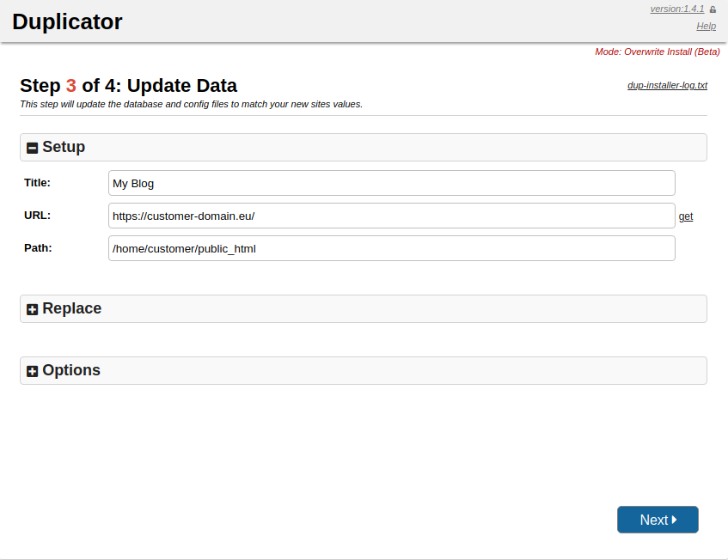Click the lock icon beside version number

(x=713, y=9)
